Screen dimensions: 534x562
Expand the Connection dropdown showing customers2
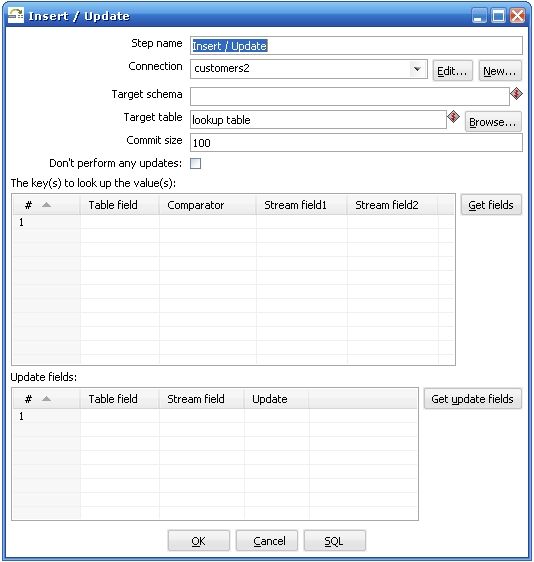tap(417, 68)
